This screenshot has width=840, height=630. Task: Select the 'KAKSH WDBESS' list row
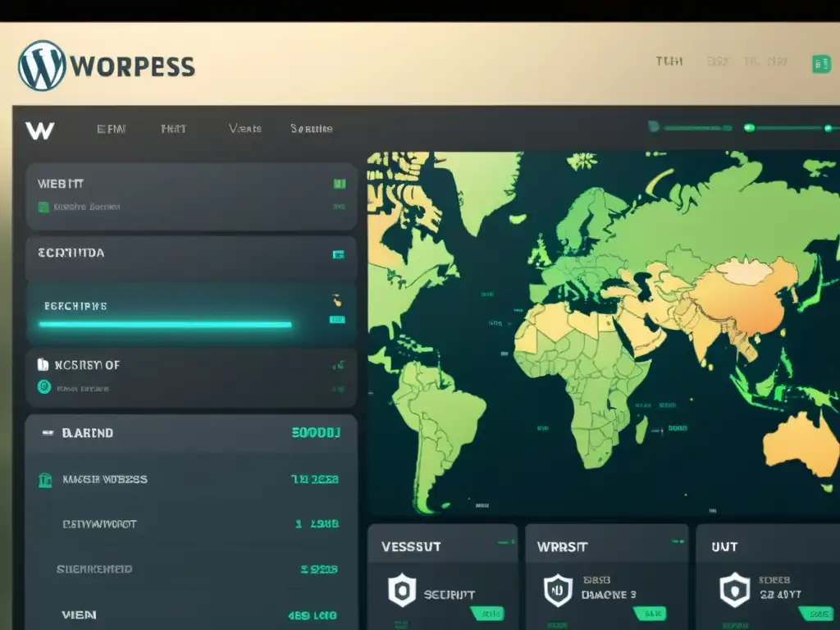191,479
